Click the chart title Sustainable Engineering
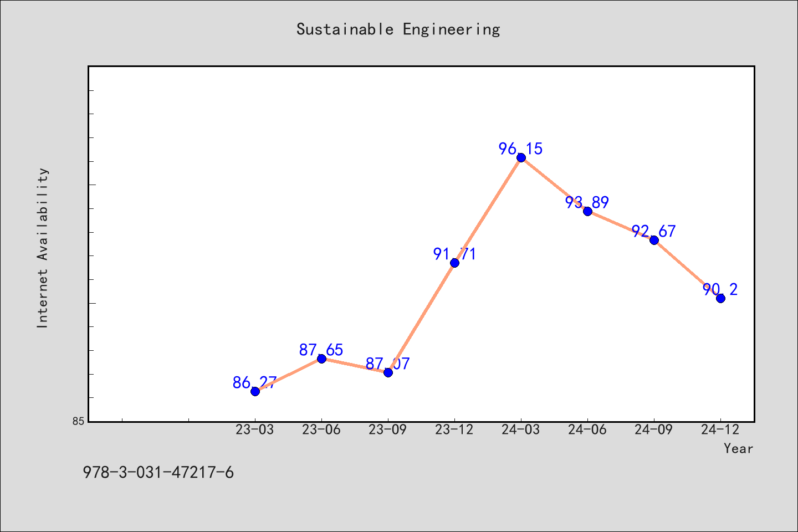This screenshot has height=532, width=798. coord(398,29)
